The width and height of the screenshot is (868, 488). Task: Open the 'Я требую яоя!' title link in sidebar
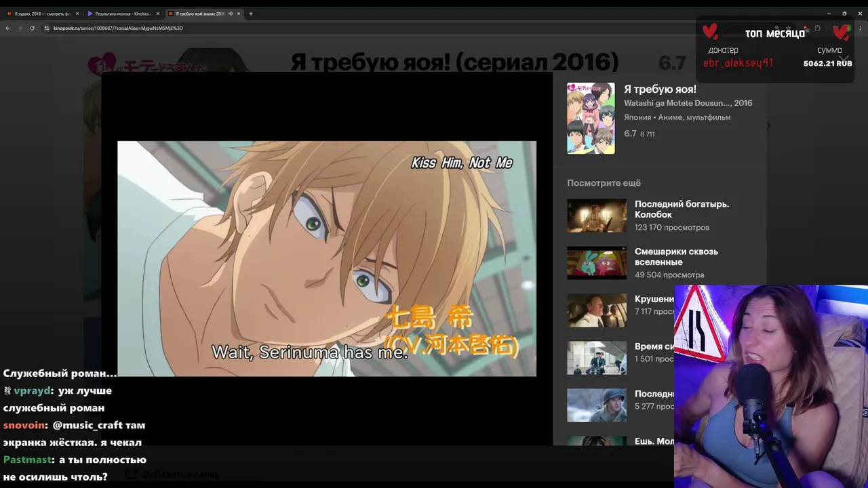click(x=660, y=89)
